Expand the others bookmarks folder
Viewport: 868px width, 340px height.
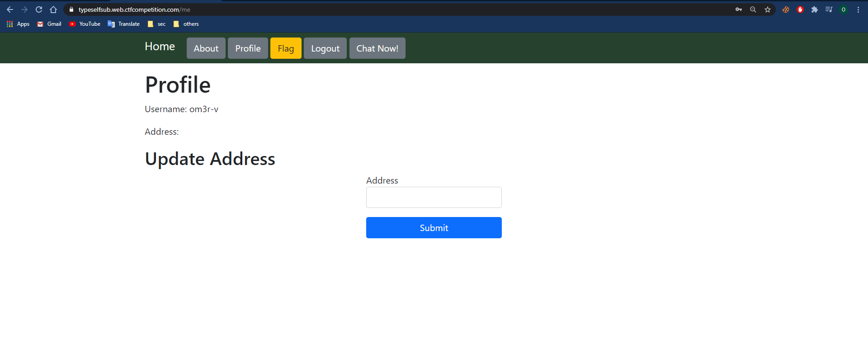[x=186, y=24]
